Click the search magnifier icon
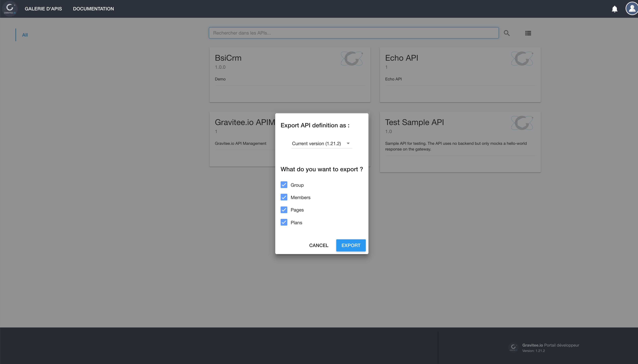The width and height of the screenshot is (638, 364). point(507,33)
